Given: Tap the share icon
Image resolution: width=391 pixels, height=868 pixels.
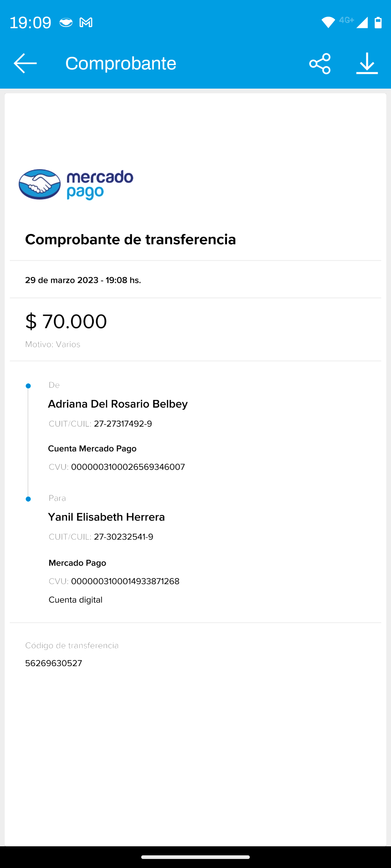Looking at the screenshot, I should pos(320,64).
